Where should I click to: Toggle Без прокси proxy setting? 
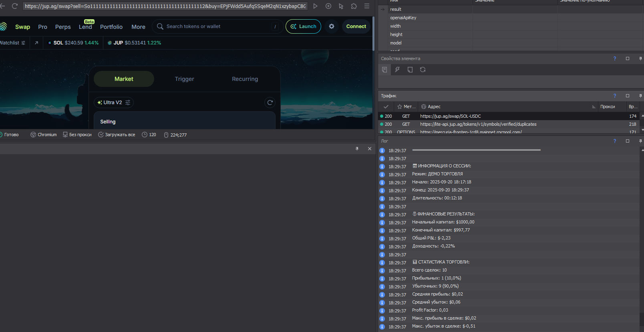tap(77, 135)
